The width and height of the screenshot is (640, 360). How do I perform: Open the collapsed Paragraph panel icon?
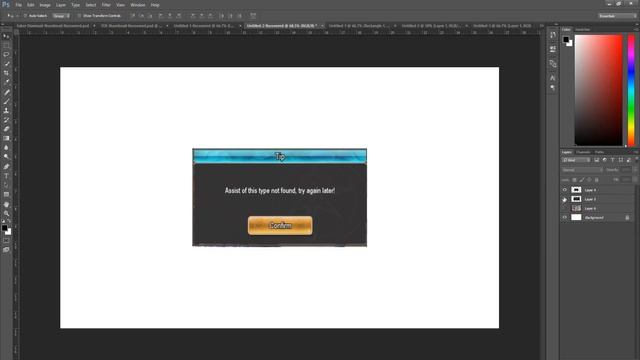[x=553, y=87]
